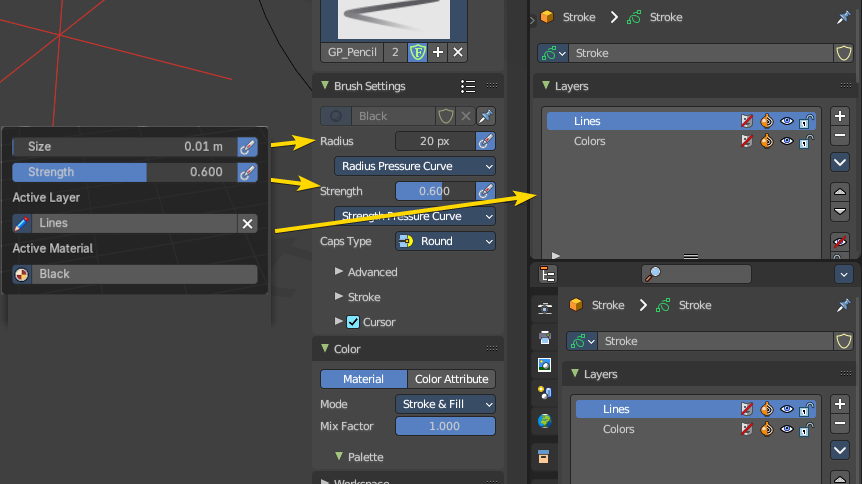
Task: Add a layer in lower Layers panel
Action: click(840, 404)
